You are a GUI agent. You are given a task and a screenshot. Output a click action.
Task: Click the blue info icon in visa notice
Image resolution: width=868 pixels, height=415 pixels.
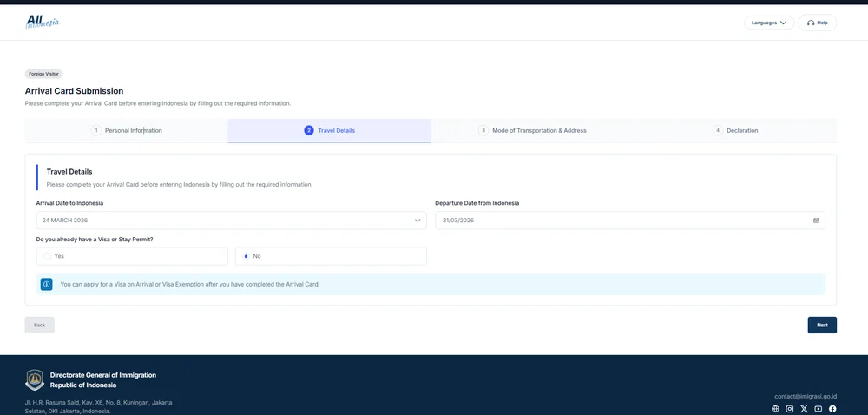click(47, 284)
